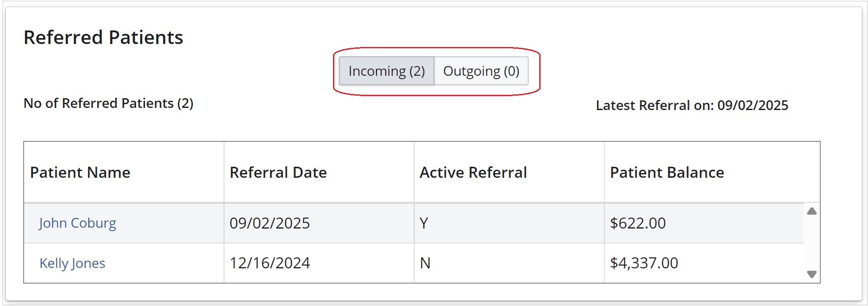Click Kelly Jones's active referral N cell
This screenshot has width=868, height=306.
point(425,263)
